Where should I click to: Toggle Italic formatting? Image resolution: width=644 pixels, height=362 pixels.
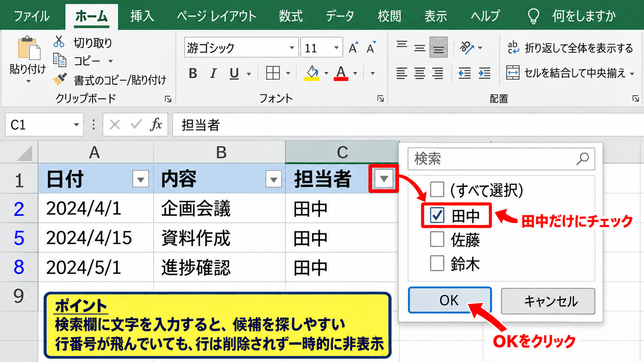click(x=213, y=73)
